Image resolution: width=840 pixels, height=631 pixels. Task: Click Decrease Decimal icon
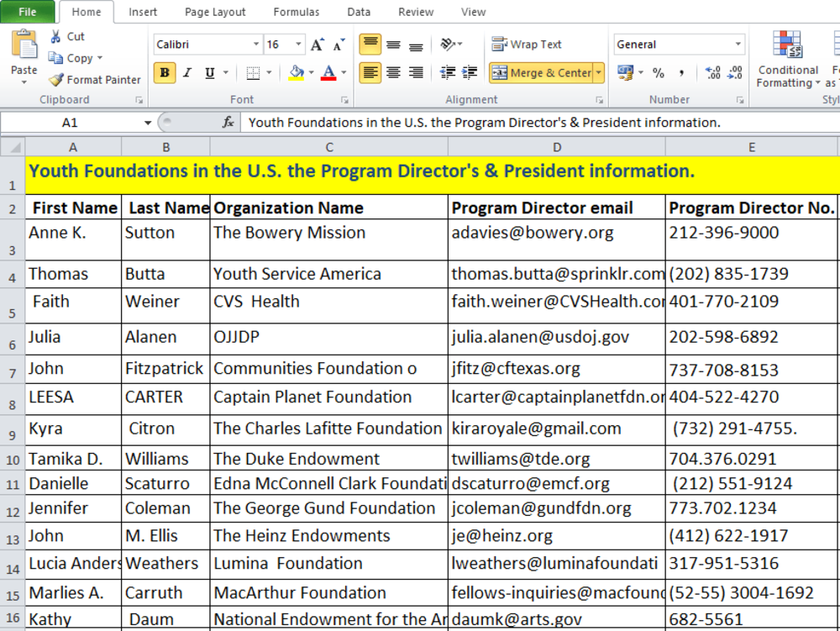[734, 73]
